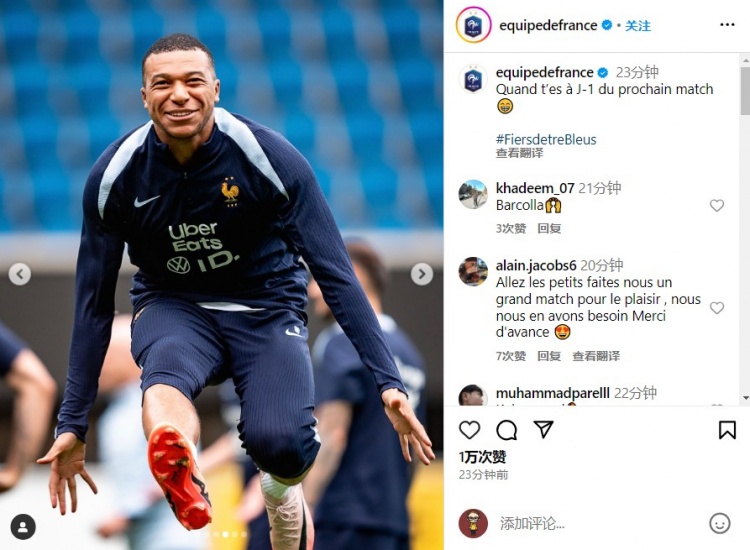Open equipedefrance profile picture in header
The height and width of the screenshot is (550, 750).
473,25
